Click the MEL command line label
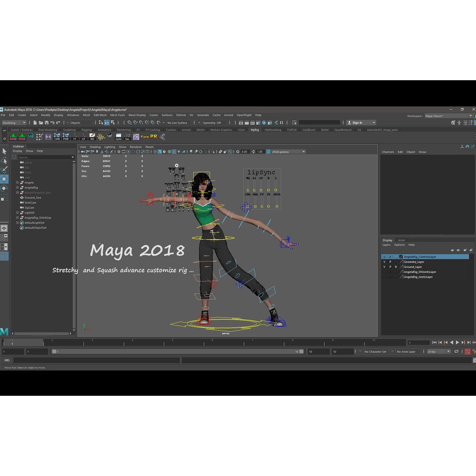Screen dimensions: 476x476 (x=7, y=361)
